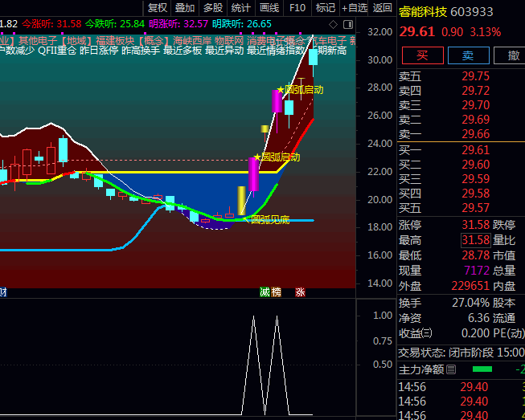The image size is (525, 420).
Task: Click the 复权 toolbar item
Action: [158, 8]
